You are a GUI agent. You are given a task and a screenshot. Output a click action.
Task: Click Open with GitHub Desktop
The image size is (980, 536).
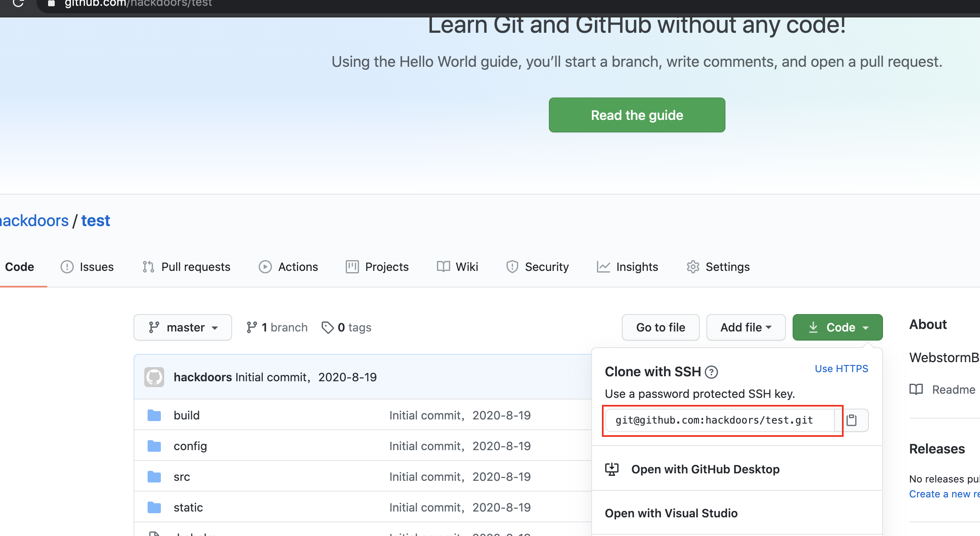point(705,469)
